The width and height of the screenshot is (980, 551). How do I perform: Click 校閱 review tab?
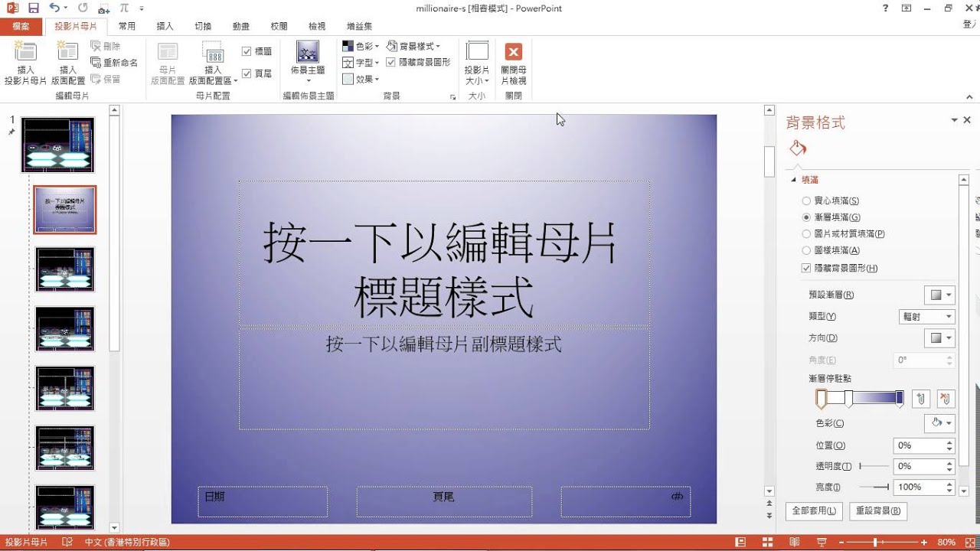279,26
